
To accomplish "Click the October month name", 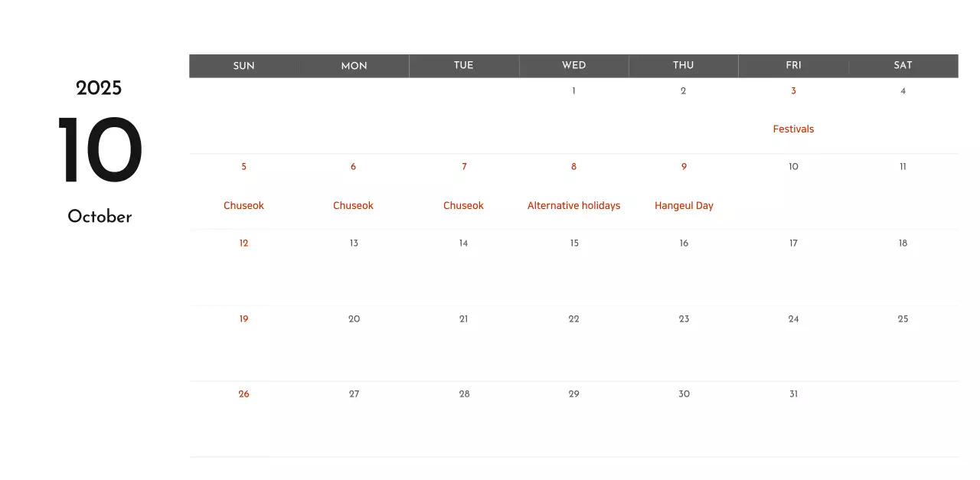I will pyautogui.click(x=99, y=217).
